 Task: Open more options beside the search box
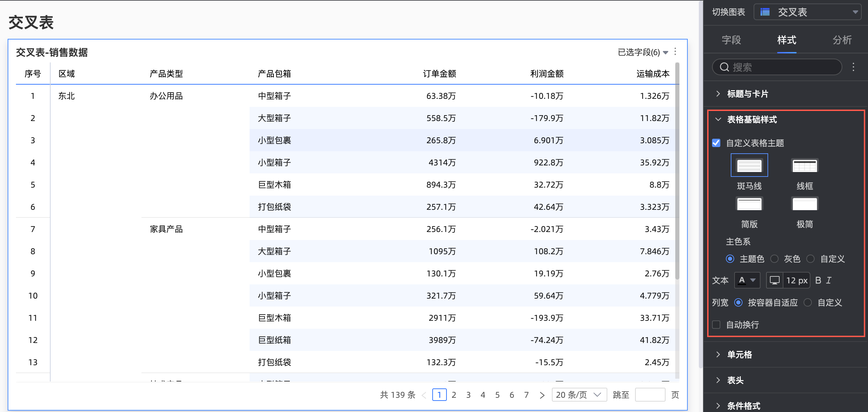coord(853,67)
